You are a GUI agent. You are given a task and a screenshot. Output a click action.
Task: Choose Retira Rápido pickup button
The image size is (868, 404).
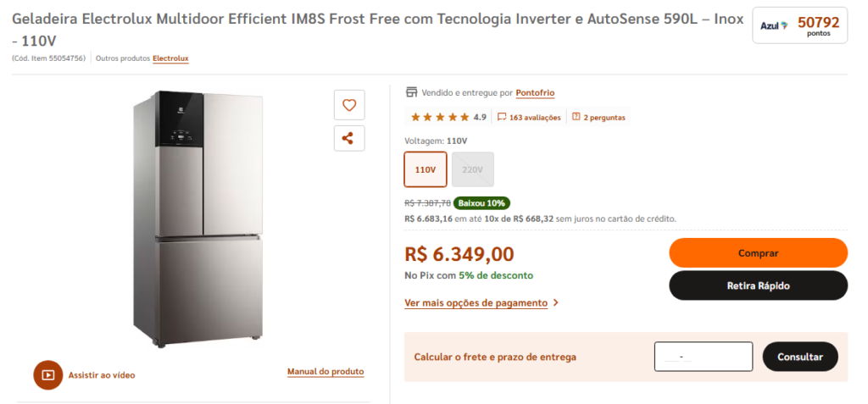pyautogui.click(x=758, y=285)
